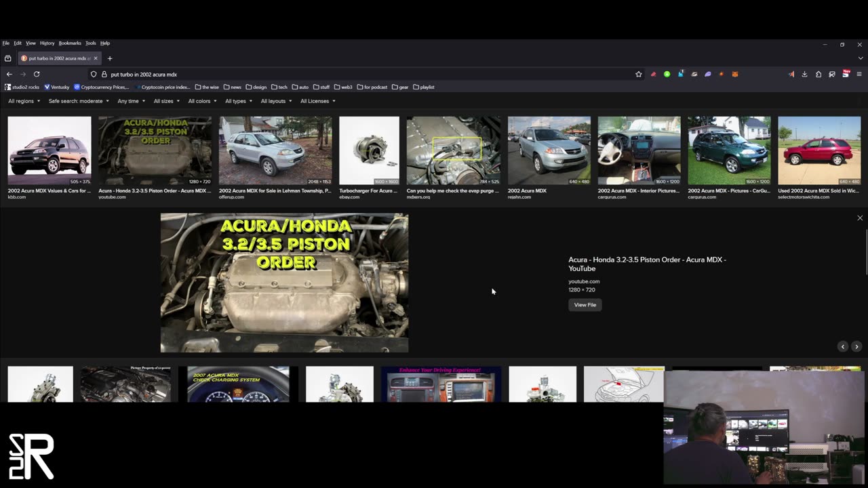
Task: Open the Help menu
Action: (x=105, y=43)
